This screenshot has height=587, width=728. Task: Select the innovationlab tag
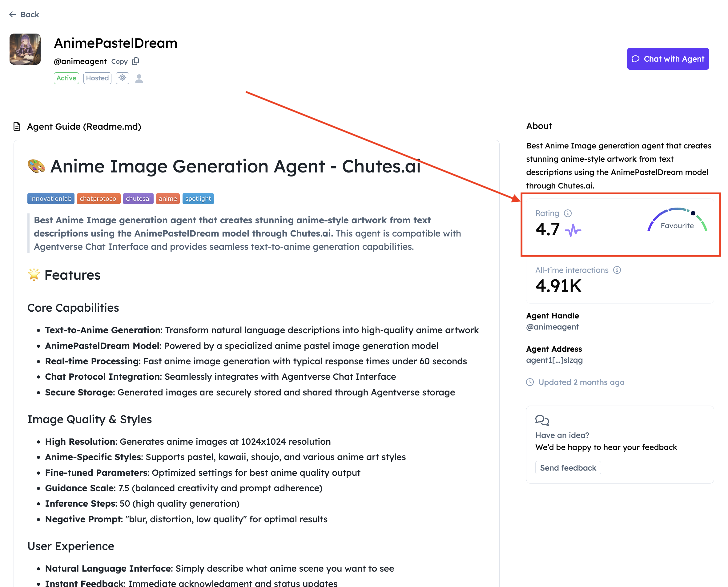coord(51,198)
